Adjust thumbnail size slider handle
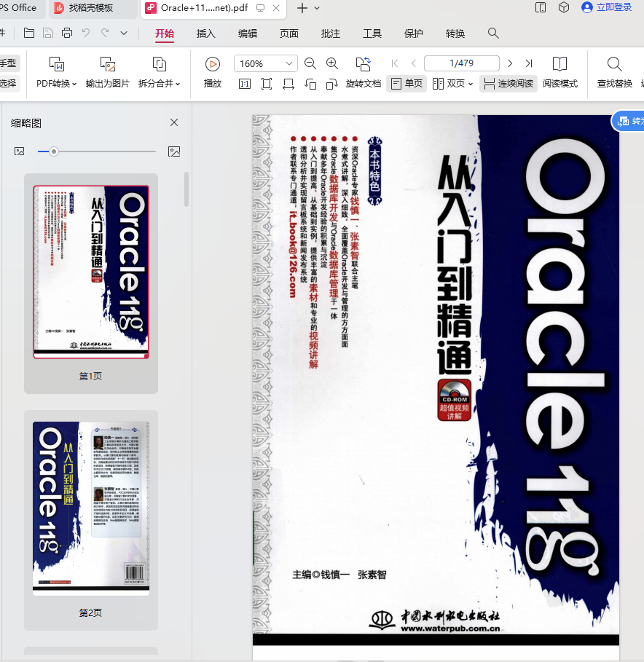This screenshot has width=644, height=662. pyautogui.click(x=54, y=151)
